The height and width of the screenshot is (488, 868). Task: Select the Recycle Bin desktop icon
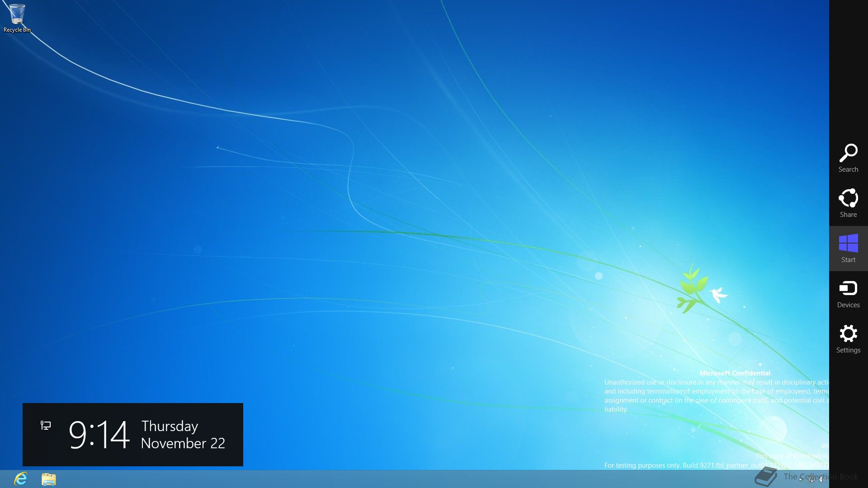[x=17, y=19]
